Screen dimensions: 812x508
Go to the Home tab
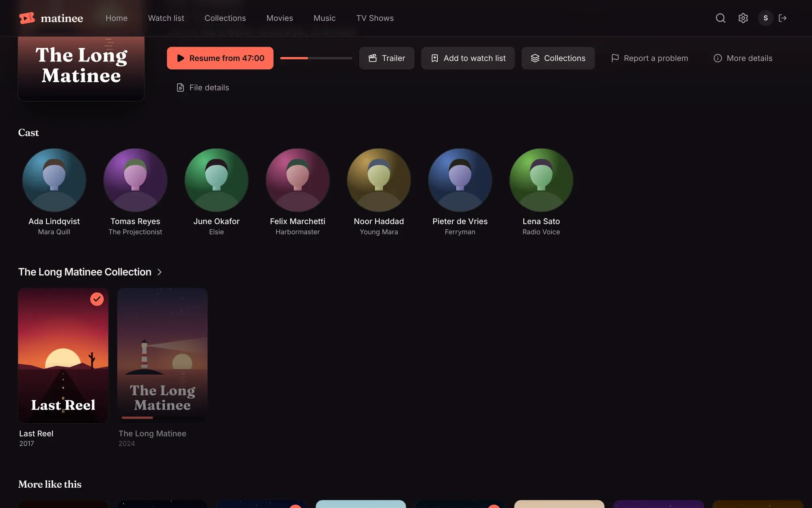click(x=117, y=18)
